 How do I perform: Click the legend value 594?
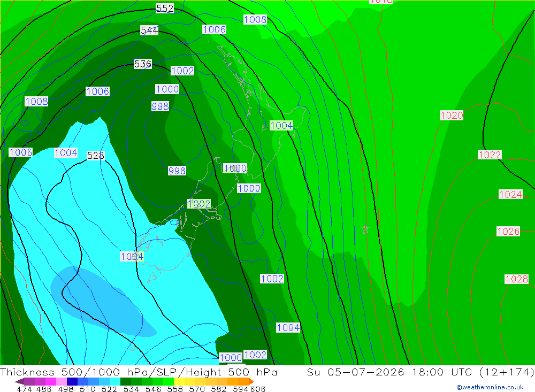click(241, 389)
